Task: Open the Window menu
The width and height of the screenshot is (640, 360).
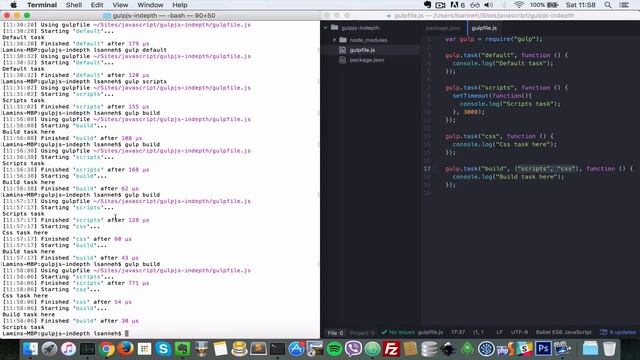Action: [150, 5]
